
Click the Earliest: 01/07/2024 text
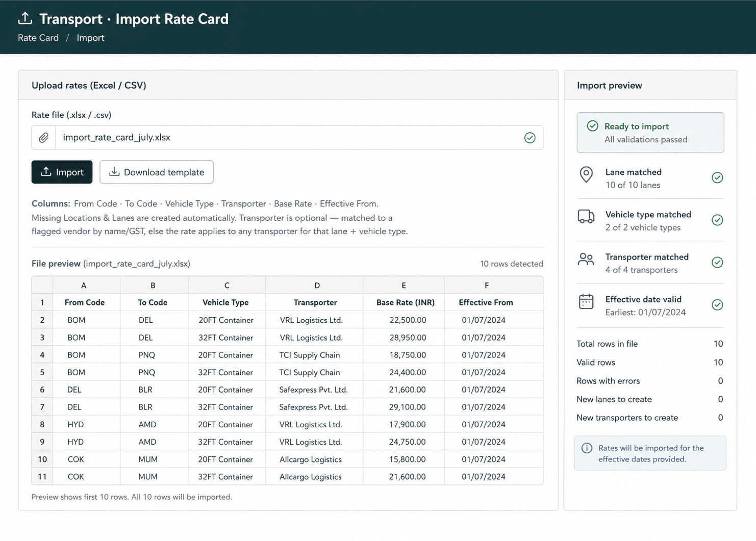click(645, 312)
